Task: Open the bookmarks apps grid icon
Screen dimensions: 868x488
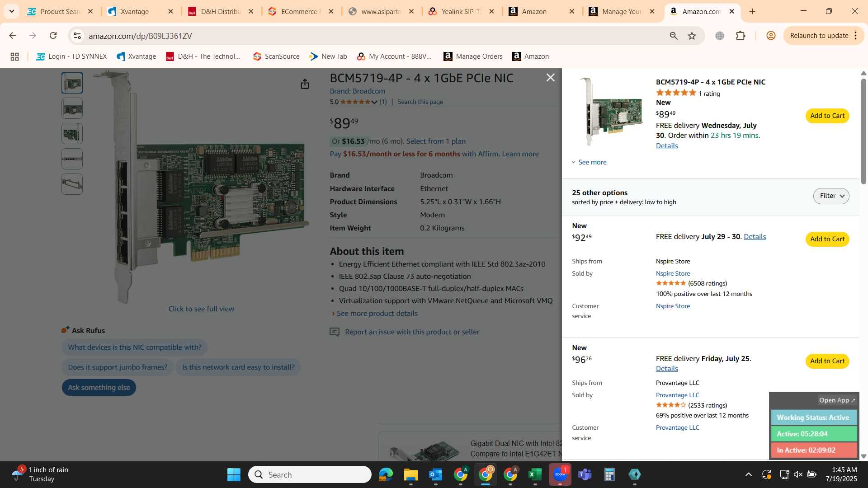Action: 14,56
